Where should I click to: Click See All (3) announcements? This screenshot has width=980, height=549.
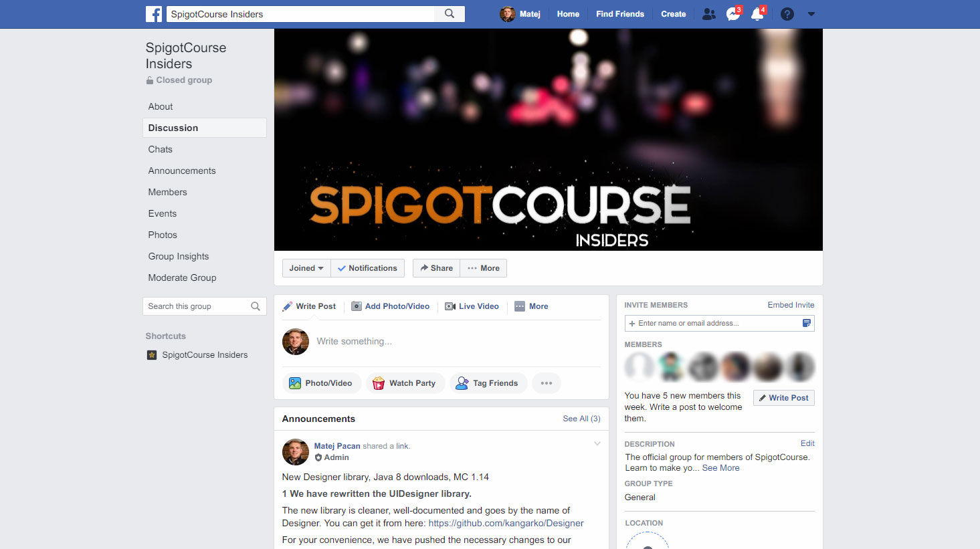(582, 419)
